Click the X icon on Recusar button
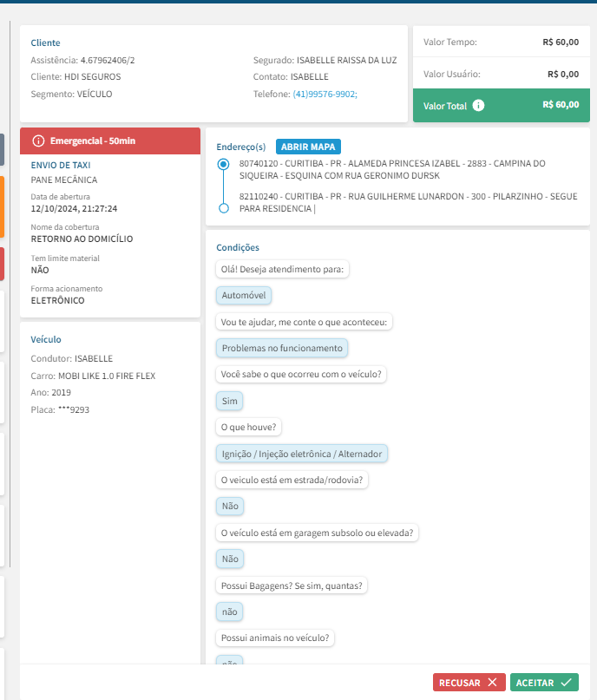597x700 pixels. (x=492, y=682)
